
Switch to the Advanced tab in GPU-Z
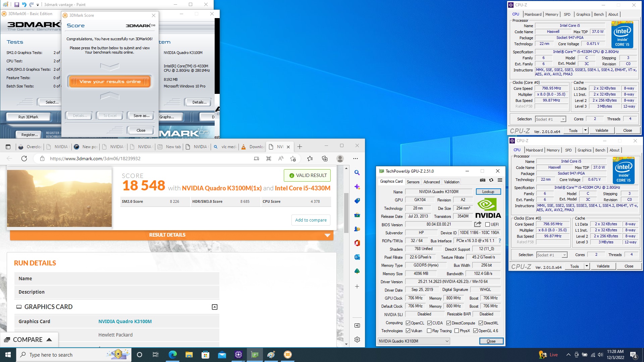tap(431, 182)
